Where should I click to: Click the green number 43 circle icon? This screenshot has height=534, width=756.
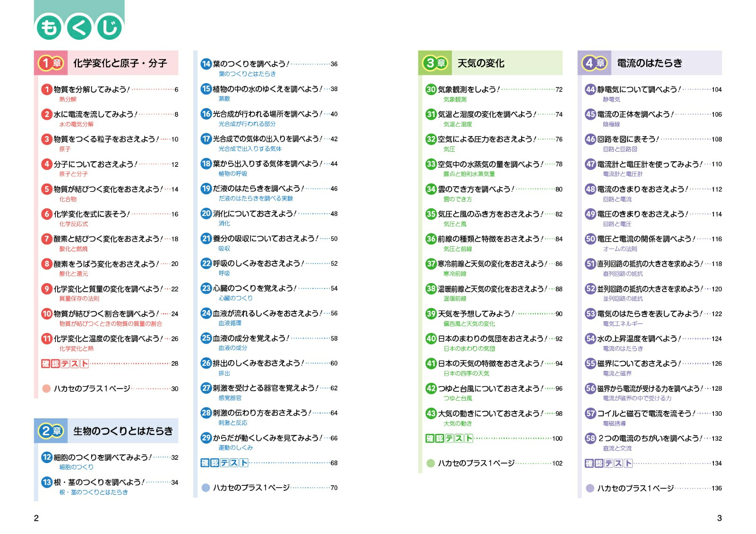click(x=431, y=413)
